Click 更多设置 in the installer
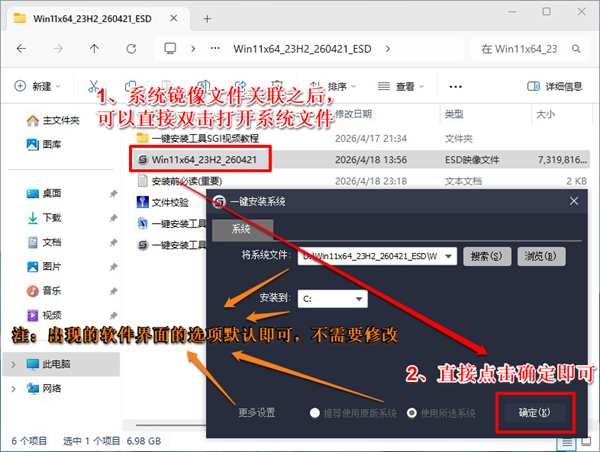The height and width of the screenshot is (452, 600). [257, 413]
